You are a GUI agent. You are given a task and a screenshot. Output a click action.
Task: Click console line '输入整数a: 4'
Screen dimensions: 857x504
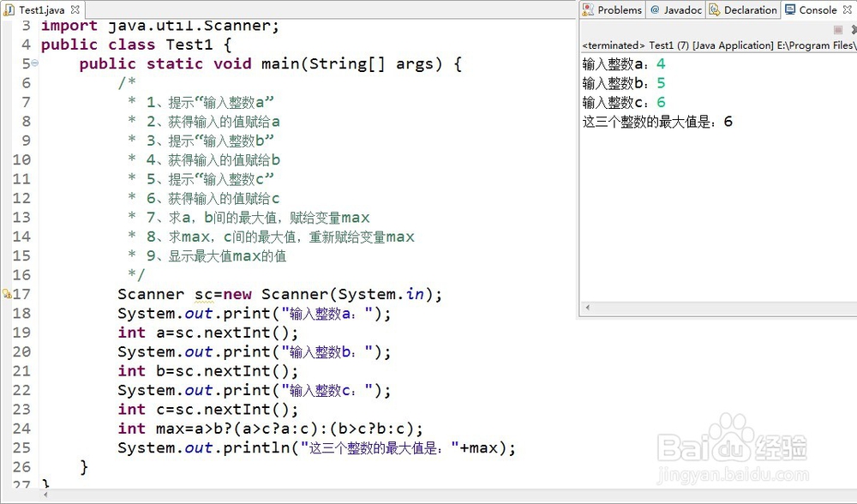pos(624,64)
